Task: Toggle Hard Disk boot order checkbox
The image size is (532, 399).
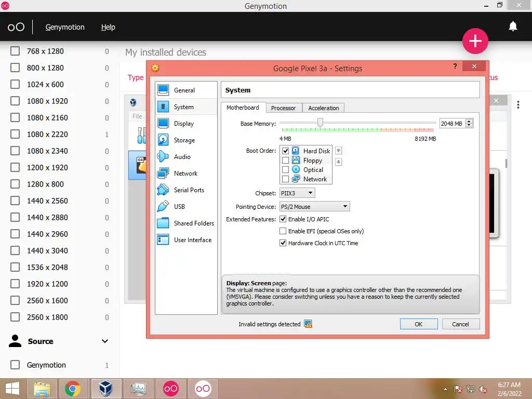Action: pyautogui.click(x=285, y=151)
